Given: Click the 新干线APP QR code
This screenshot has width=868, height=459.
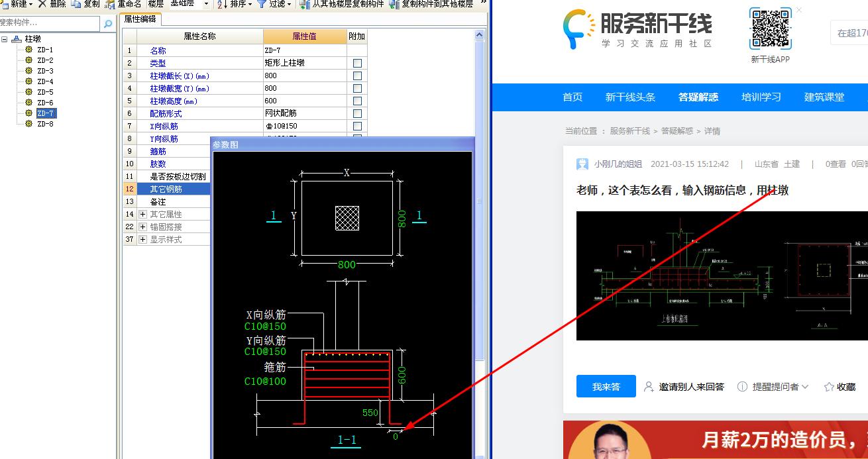Looking at the screenshot, I should [x=771, y=29].
